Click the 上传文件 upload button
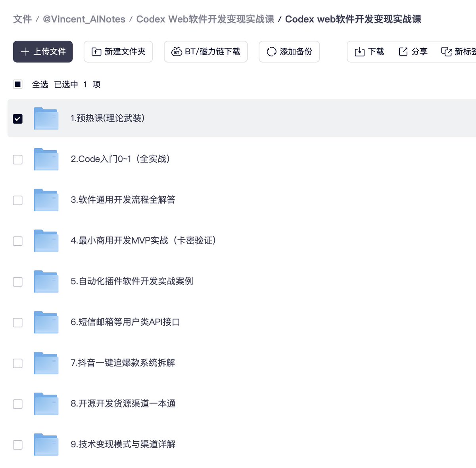 (x=43, y=52)
